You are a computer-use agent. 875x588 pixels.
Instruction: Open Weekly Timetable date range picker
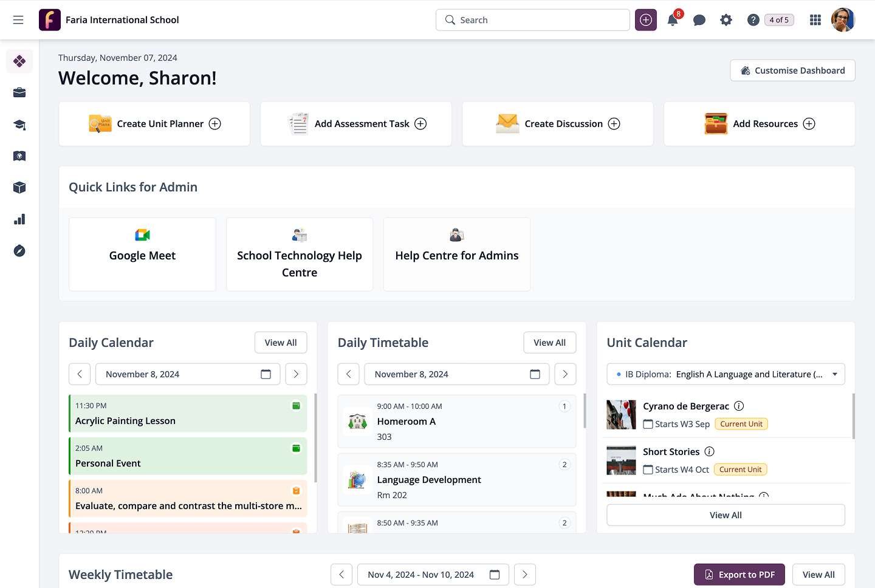pos(495,575)
